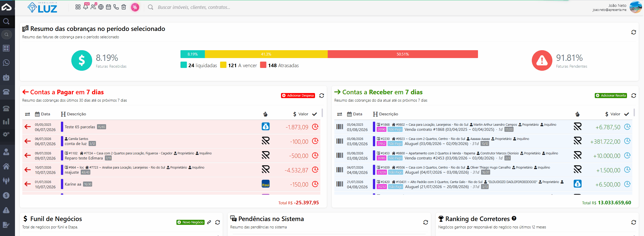Open the apps grid icon in top toolbar

tap(78, 7)
